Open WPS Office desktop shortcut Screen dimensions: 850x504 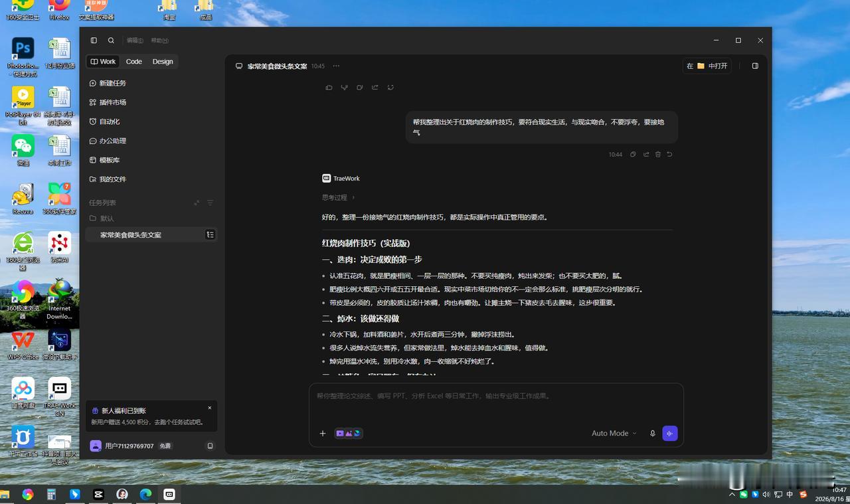click(x=23, y=345)
